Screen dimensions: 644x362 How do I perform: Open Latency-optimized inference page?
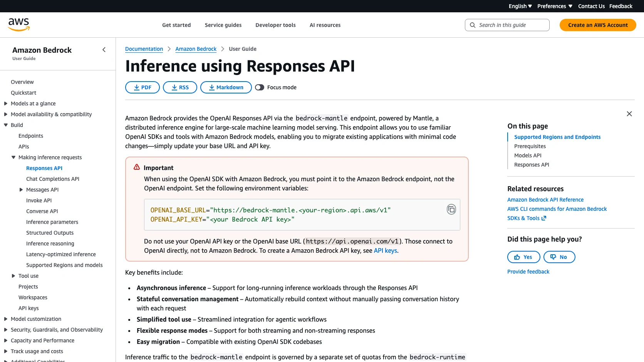point(61,254)
